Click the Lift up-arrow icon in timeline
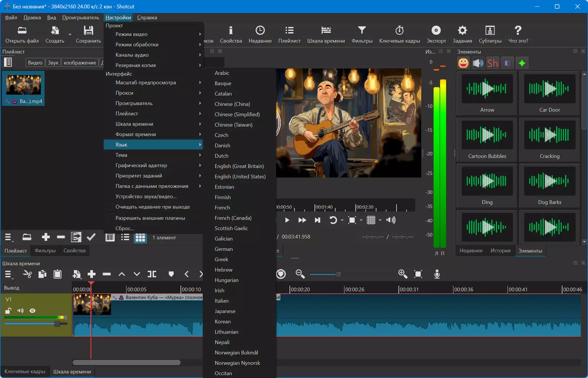 (x=122, y=274)
